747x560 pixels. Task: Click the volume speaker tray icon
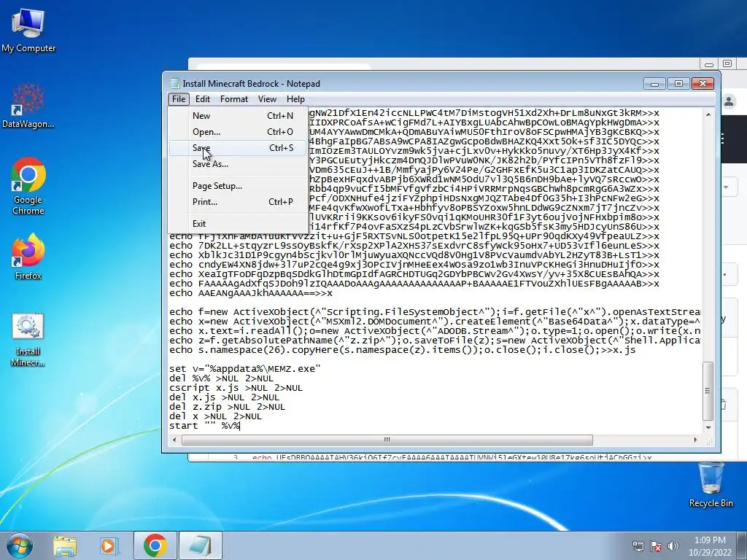click(673, 545)
